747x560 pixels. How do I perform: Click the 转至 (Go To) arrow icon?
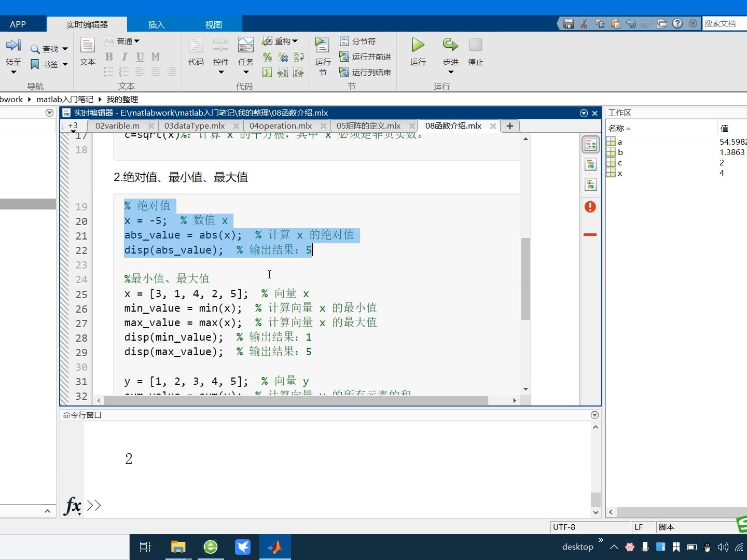(x=13, y=46)
